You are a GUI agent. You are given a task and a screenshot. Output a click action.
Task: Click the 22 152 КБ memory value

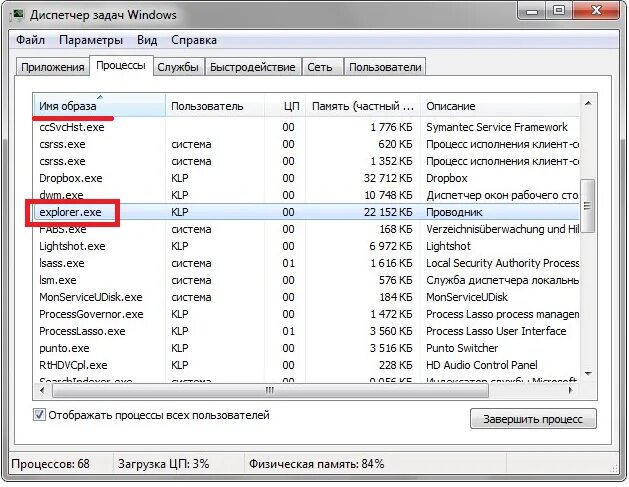coord(388,212)
